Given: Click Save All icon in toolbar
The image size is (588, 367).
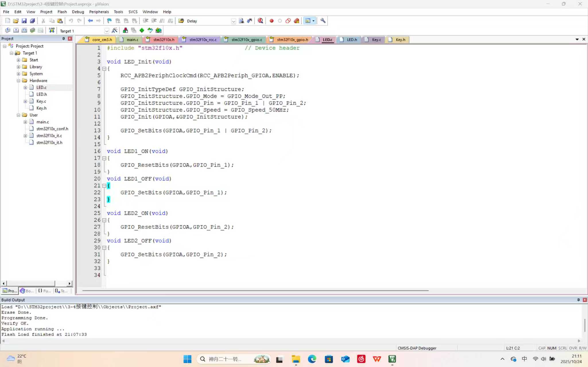Looking at the screenshot, I should tap(32, 21).
